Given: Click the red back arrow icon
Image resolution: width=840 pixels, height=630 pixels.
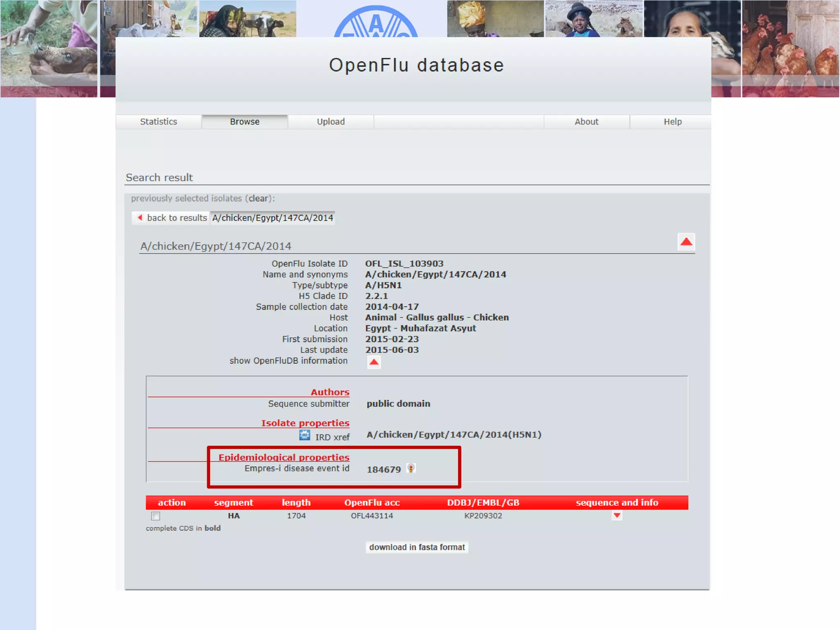Looking at the screenshot, I should 140,217.
